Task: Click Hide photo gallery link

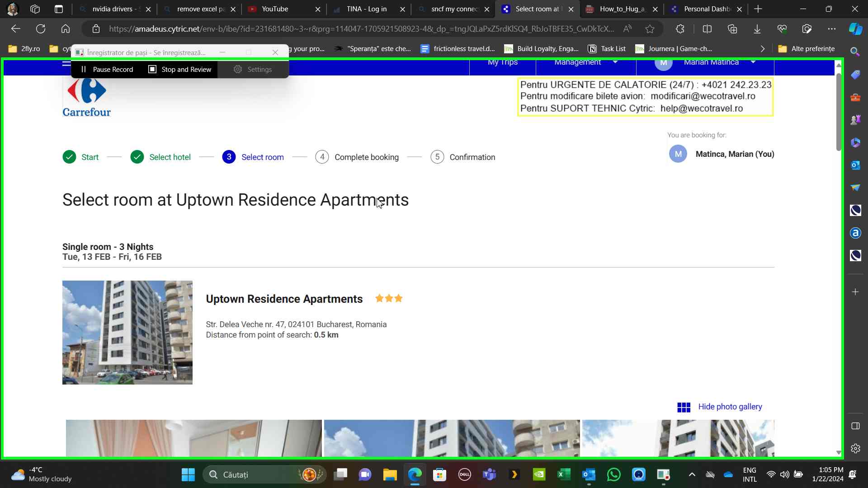Action: [x=730, y=407]
